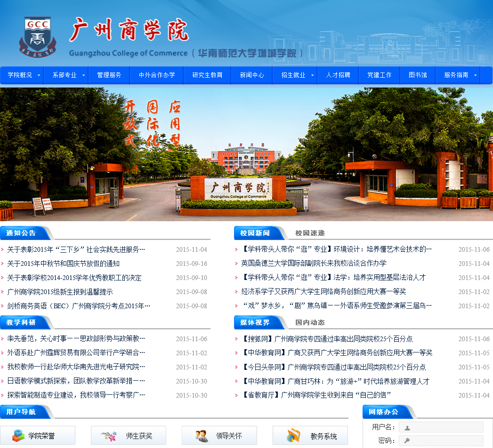Open 教务系统 folder icon link
This screenshot has width=493, height=448.
click(310, 435)
